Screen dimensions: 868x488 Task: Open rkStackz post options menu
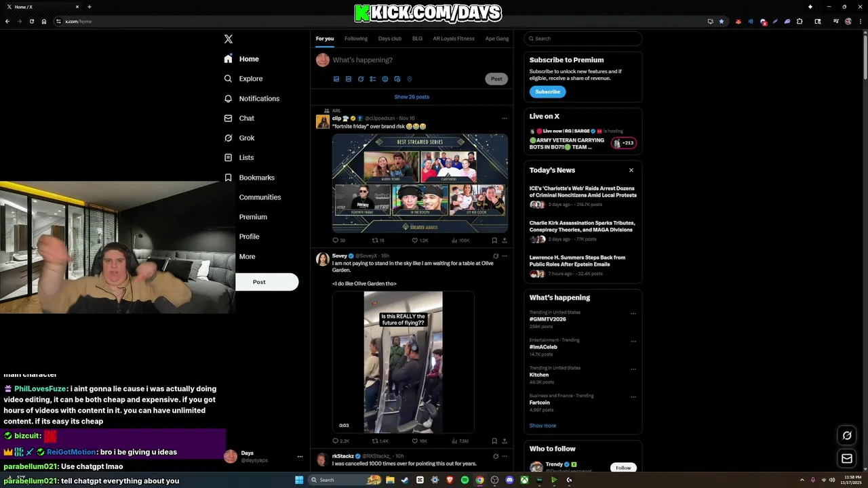tap(505, 456)
